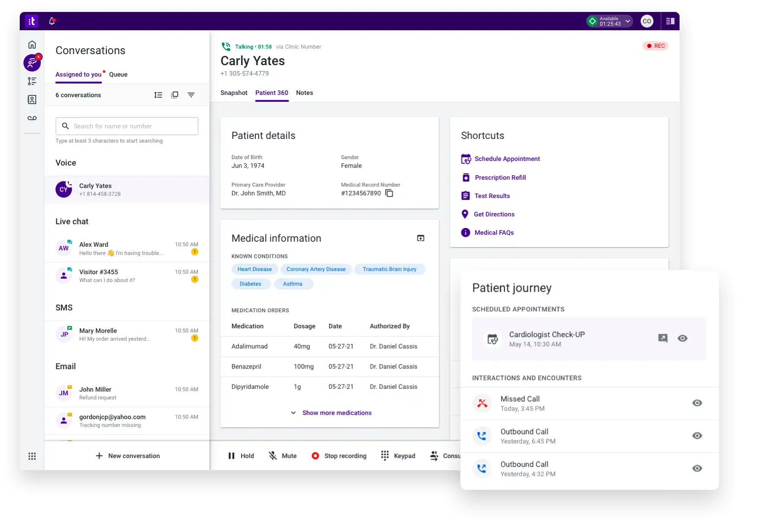Toggle visibility of Missed Call entry

(697, 403)
